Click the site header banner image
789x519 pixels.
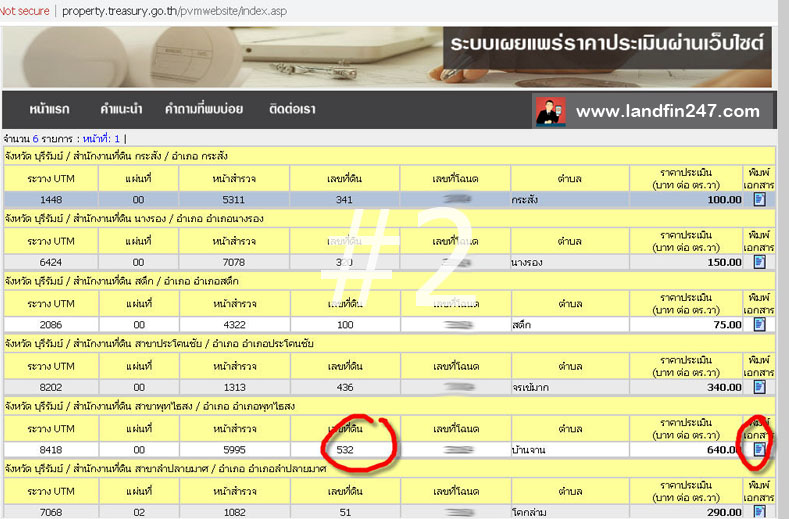(386, 57)
